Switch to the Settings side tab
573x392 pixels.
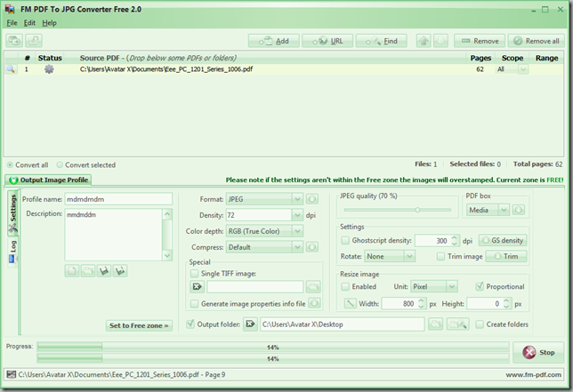(13, 213)
